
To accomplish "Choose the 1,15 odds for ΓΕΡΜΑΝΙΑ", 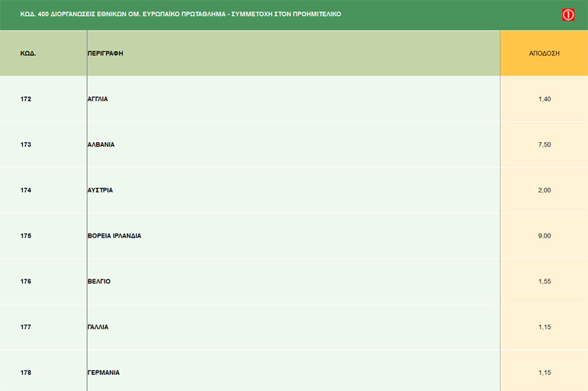I will pos(544,373).
